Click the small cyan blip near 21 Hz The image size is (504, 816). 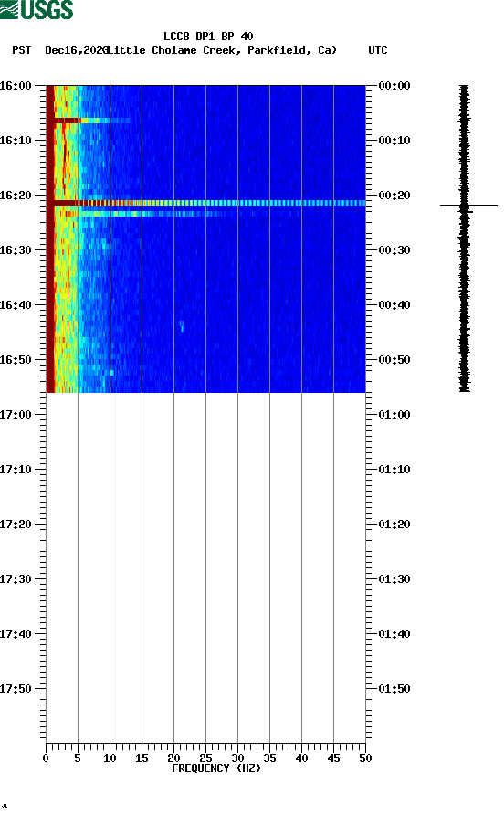tap(182, 326)
